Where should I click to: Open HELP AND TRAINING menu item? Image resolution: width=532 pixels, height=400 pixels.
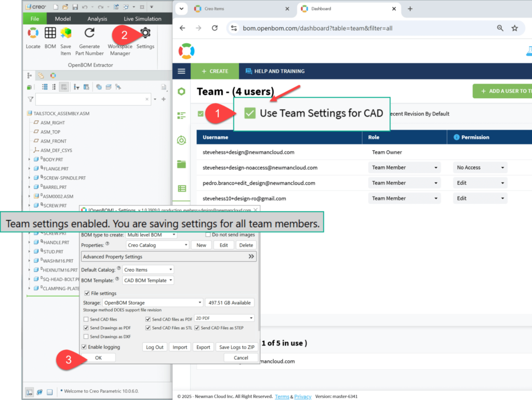click(275, 71)
